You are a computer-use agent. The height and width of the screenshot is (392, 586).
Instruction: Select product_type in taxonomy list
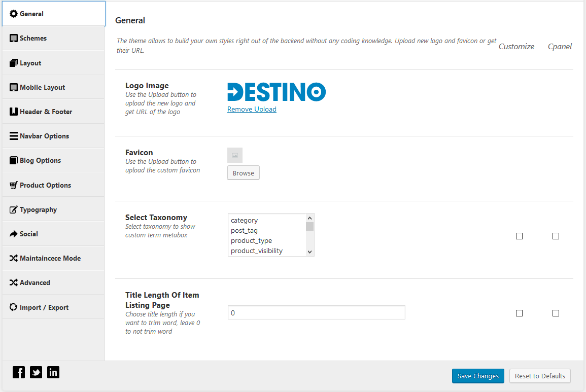(267, 241)
